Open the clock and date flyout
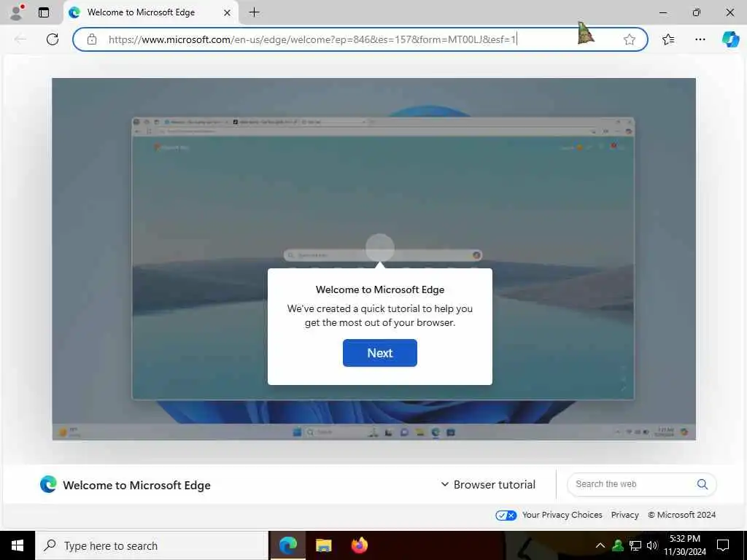The image size is (747, 560). coord(684,545)
